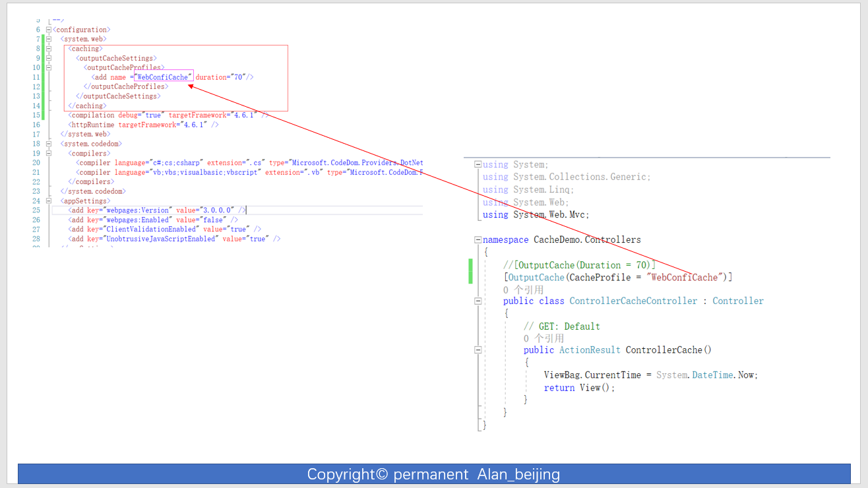Collapse the opening <caching> tag block
The height and width of the screenshot is (488, 868).
[49, 49]
